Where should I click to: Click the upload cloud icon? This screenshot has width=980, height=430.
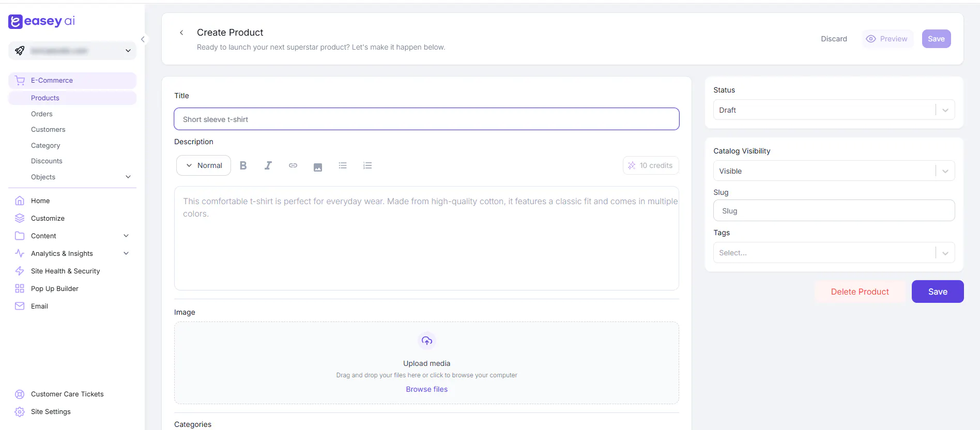[427, 341]
